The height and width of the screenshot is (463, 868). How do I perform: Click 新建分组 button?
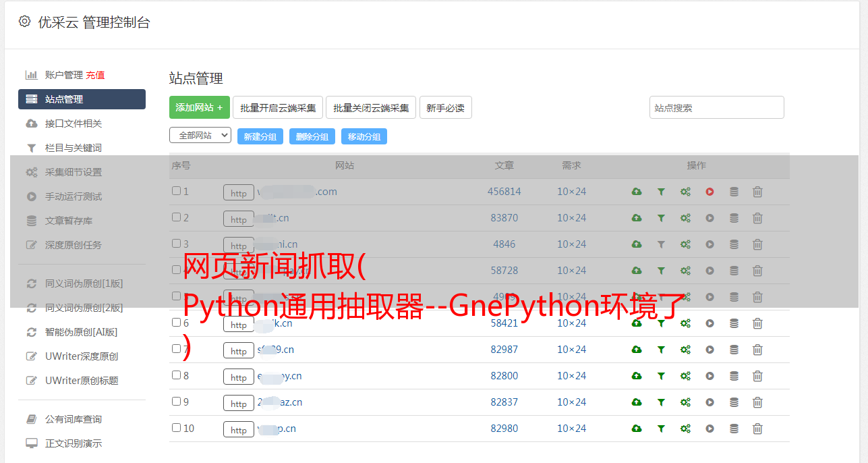(260, 136)
